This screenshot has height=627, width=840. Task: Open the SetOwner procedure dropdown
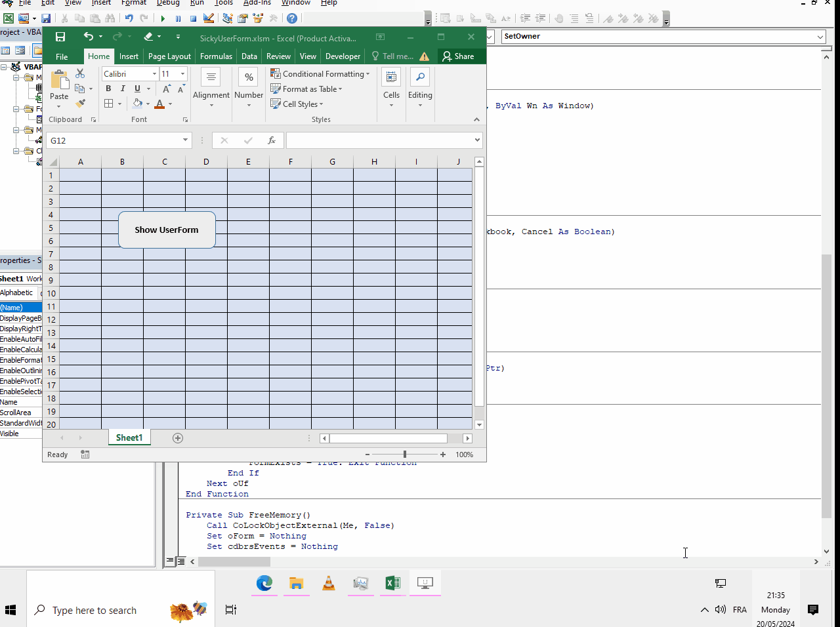tap(820, 37)
